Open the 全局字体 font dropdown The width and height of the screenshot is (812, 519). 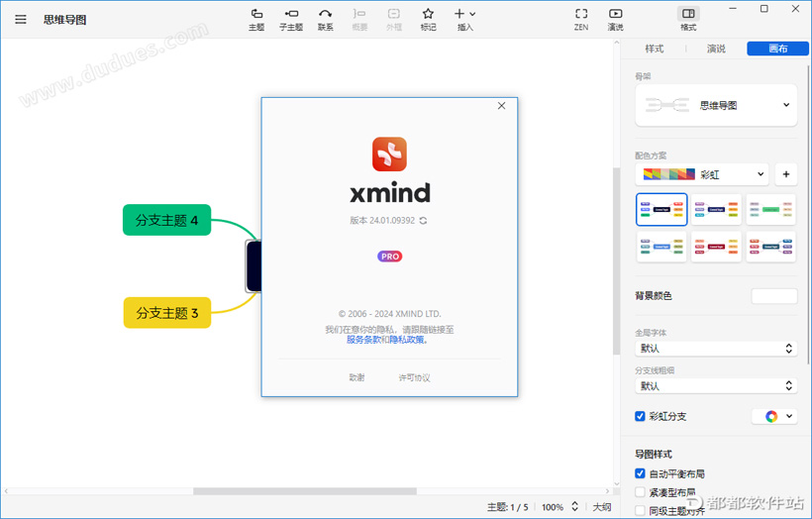[x=716, y=348]
